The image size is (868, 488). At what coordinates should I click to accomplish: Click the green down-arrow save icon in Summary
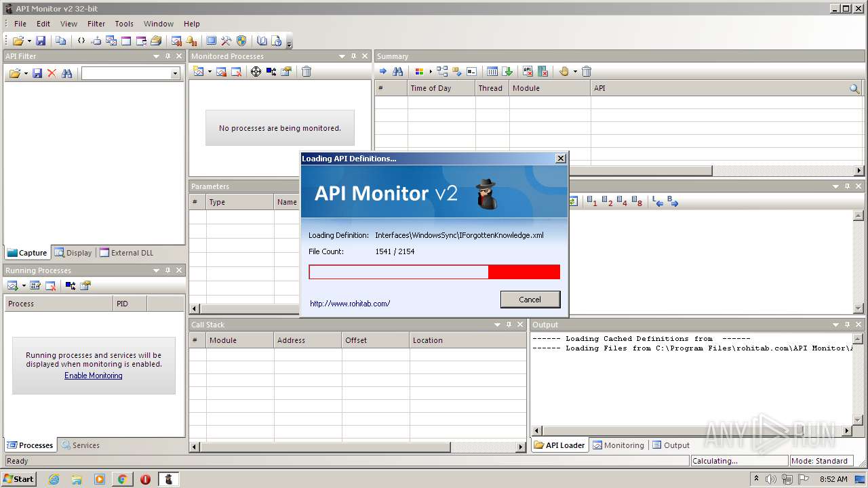point(507,71)
